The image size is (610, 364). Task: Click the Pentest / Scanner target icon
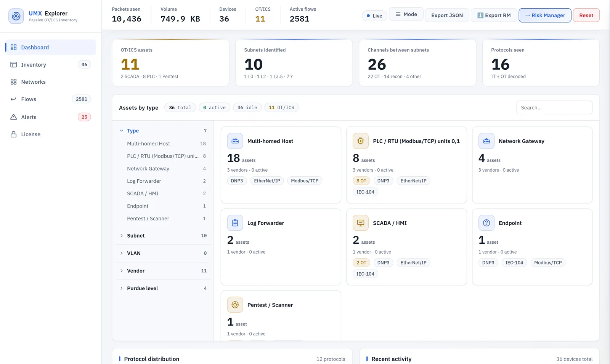tap(235, 305)
